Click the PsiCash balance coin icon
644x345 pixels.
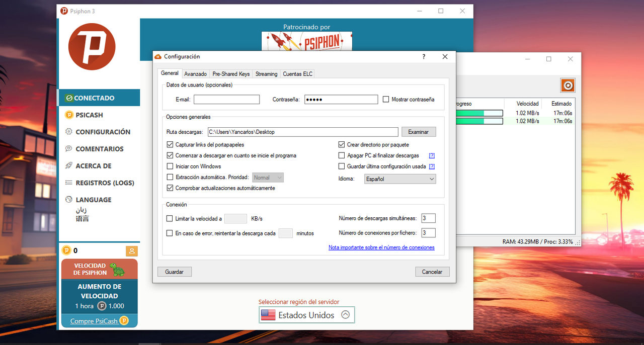pos(66,250)
